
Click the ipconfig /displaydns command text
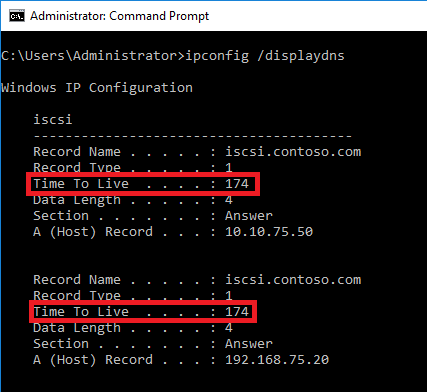[265, 56]
